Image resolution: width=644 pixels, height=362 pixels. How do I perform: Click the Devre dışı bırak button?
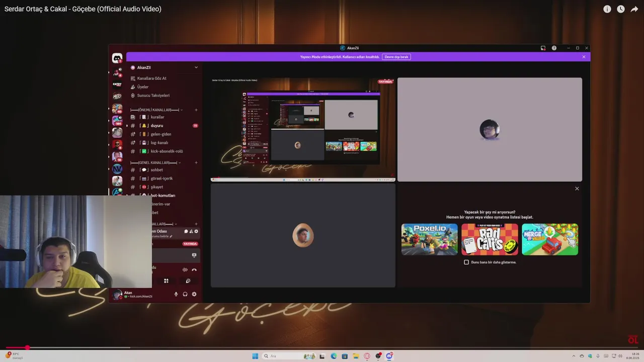tap(396, 57)
